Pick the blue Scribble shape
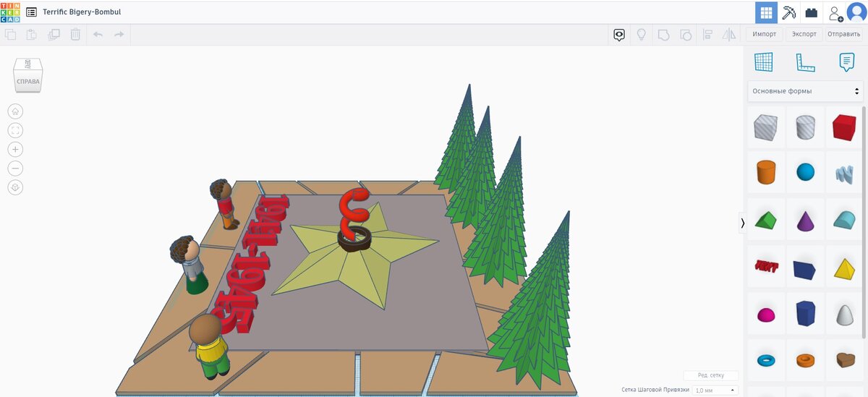This screenshot has height=397, width=868. coord(844,173)
